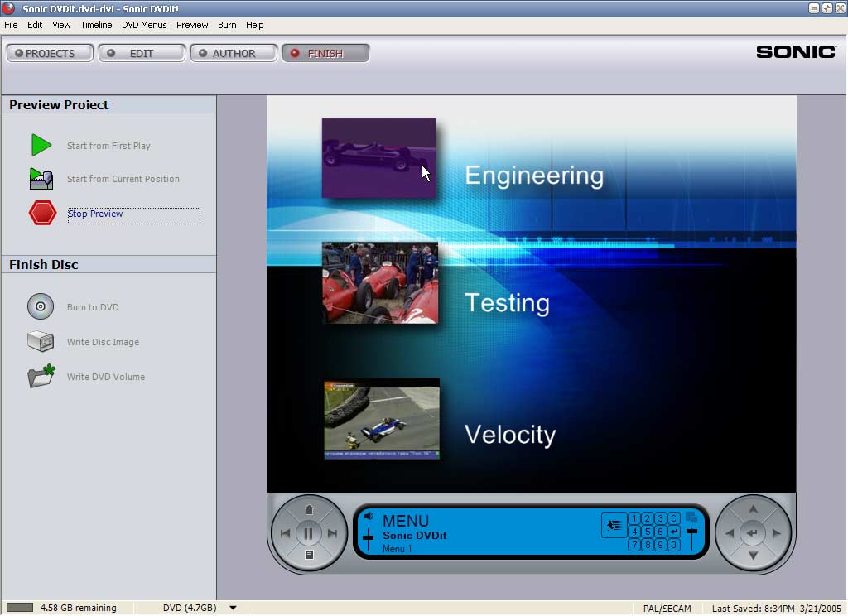
Task: Click the Start from Current Position icon
Action: [41, 179]
